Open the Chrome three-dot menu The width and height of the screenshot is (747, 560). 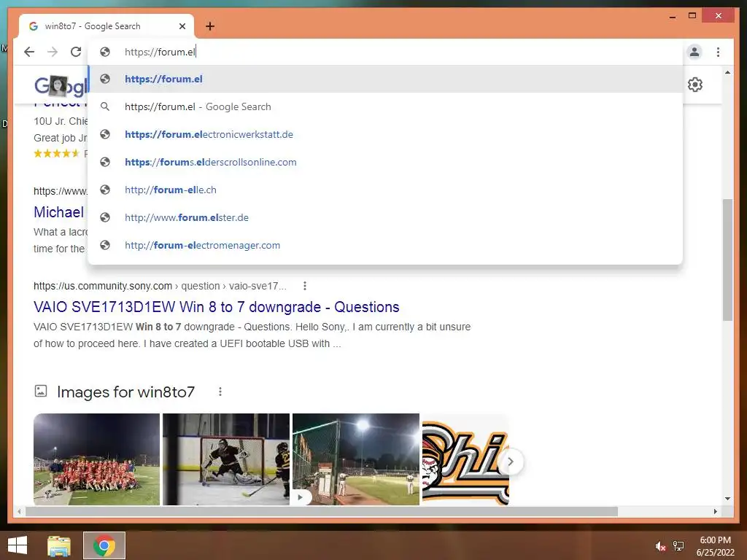coord(718,52)
